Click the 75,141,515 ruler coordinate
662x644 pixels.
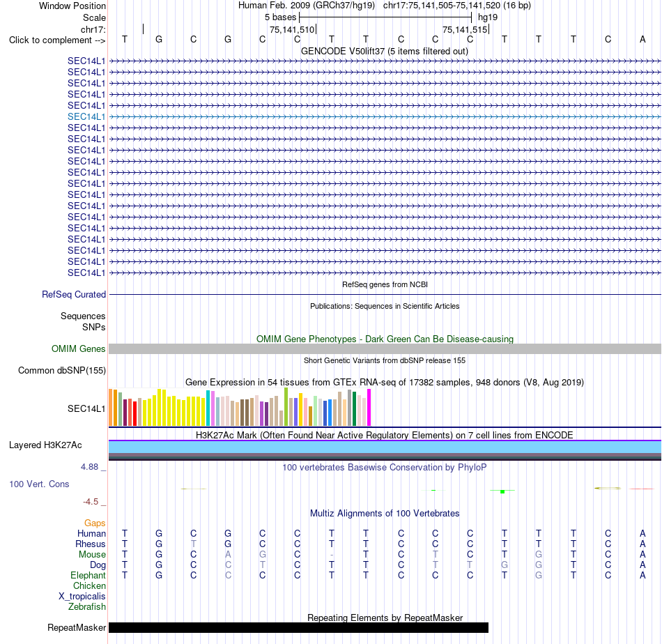click(x=465, y=29)
